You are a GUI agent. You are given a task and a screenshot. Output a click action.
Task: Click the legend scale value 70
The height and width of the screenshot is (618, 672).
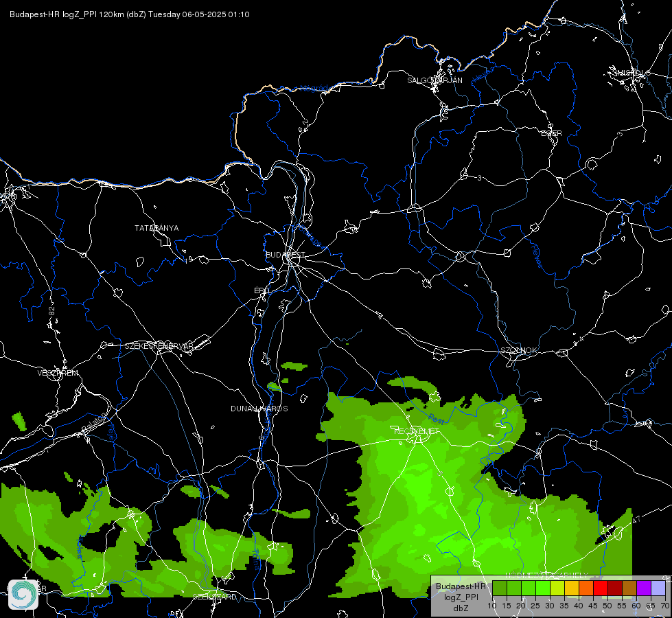[x=664, y=606]
